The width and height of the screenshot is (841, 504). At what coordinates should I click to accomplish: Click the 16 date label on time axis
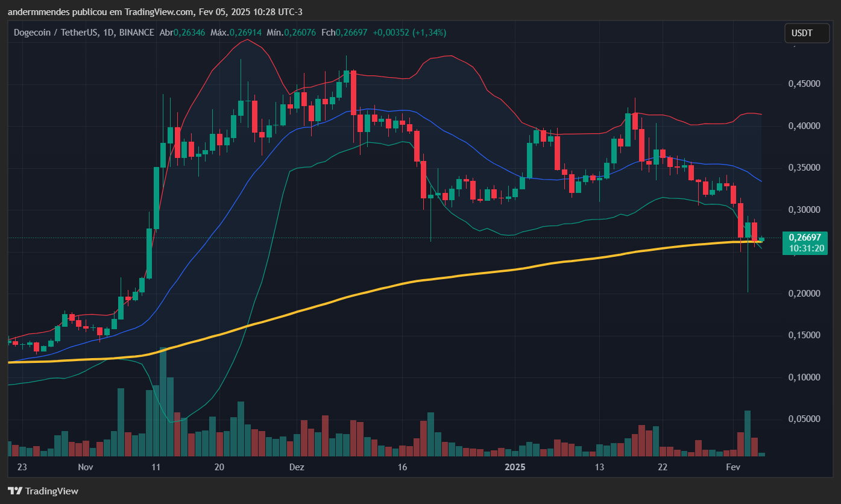point(403,467)
